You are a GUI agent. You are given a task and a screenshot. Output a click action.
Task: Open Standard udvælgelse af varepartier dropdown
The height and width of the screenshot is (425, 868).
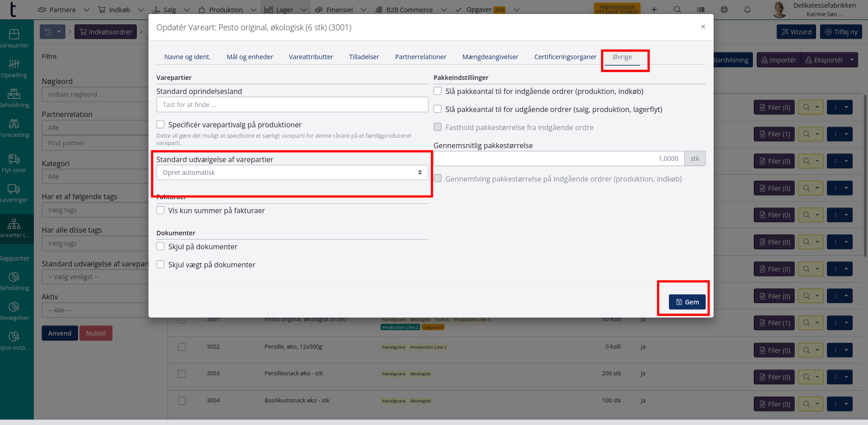coord(292,173)
